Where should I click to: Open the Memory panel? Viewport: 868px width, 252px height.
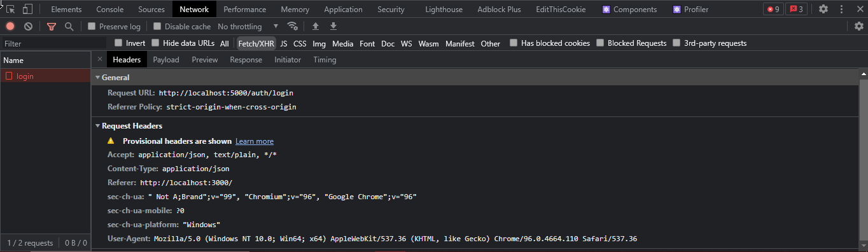(295, 9)
